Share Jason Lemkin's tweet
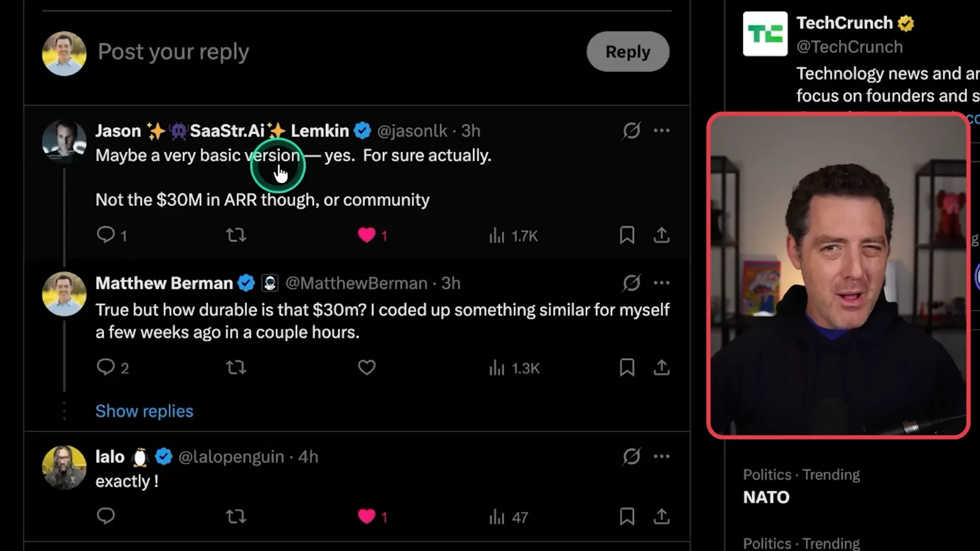 (x=661, y=235)
